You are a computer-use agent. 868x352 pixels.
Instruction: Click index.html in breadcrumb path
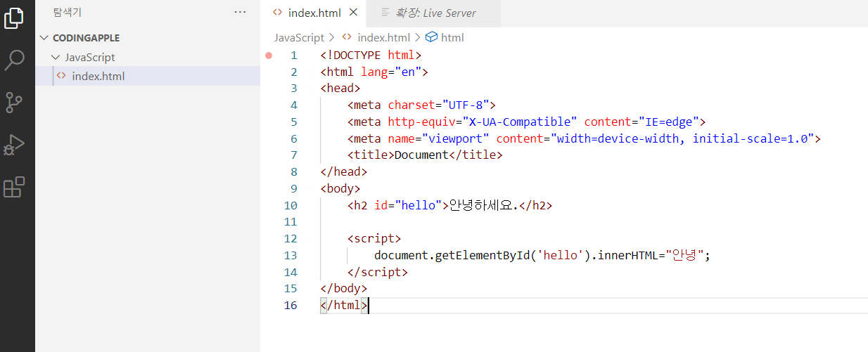(383, 37)
